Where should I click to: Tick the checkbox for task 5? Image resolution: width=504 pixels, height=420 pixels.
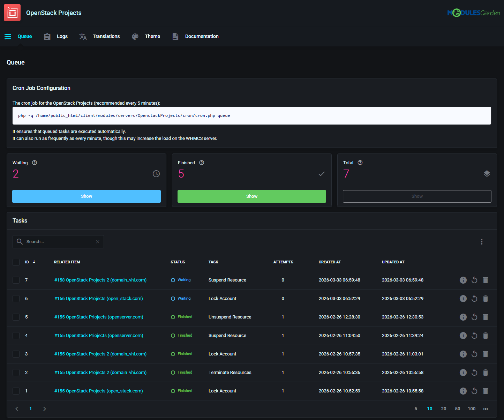(x=16, y=317)
